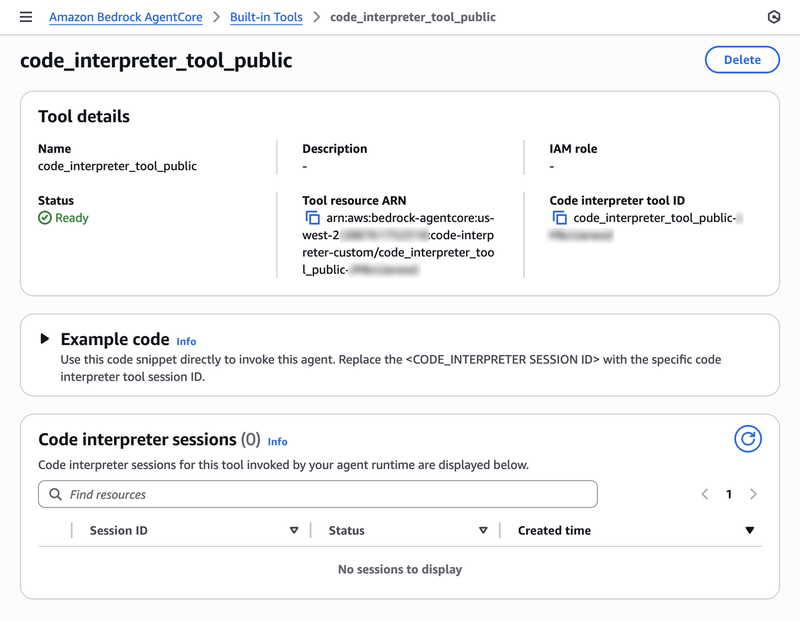
Task: Go to the previous sessions page
Action: [x=705, y=494]
